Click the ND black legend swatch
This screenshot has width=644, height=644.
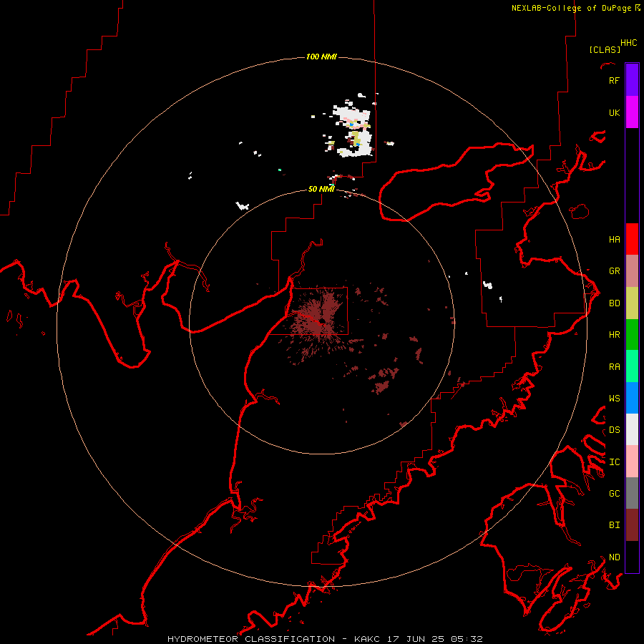(x=632, y=557)
